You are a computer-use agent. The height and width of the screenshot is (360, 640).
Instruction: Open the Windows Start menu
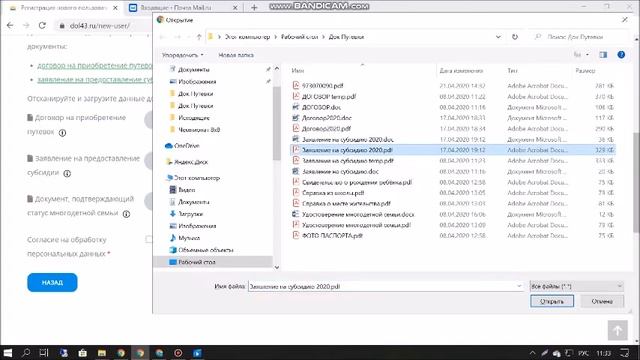tap(8, 353)
